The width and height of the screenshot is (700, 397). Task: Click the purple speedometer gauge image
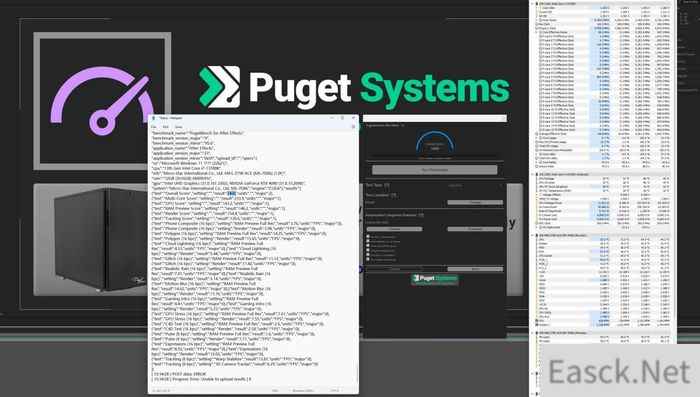[x=102, y=100]
